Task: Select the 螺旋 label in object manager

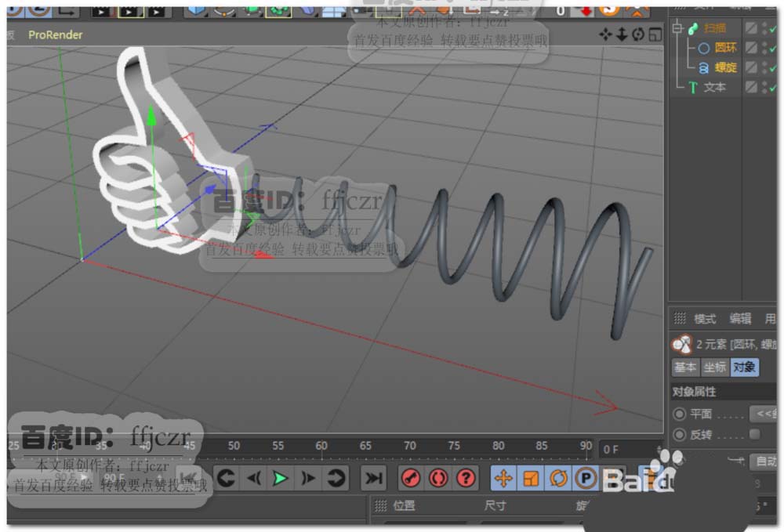Action: click(725, 67)
